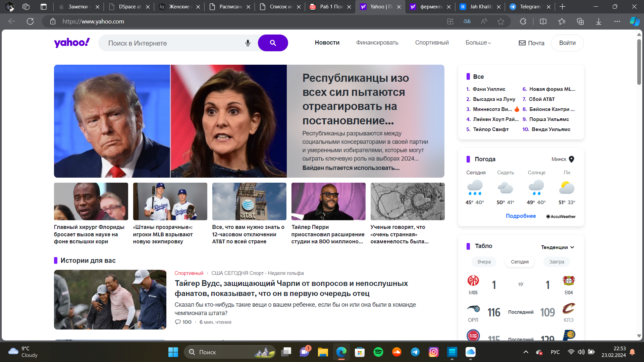
Task: Open downloads arrow icon
Action: 598,21
